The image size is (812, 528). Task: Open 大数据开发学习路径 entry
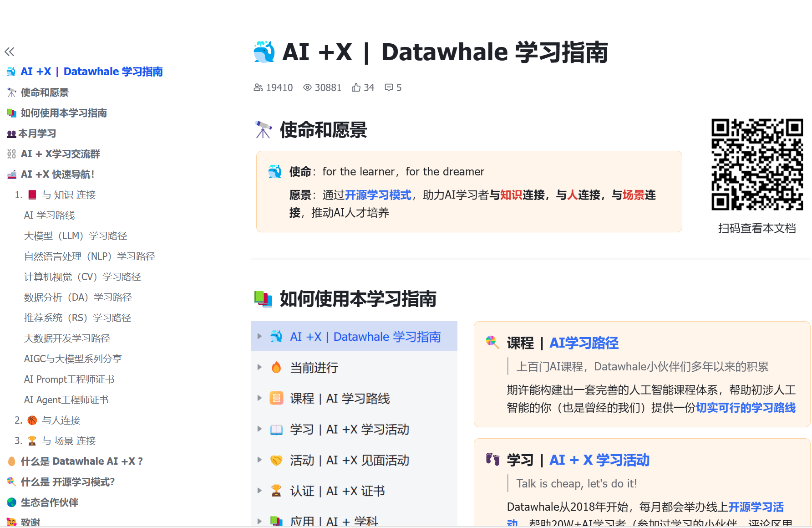pyautogui.click(x=67, y=338)
